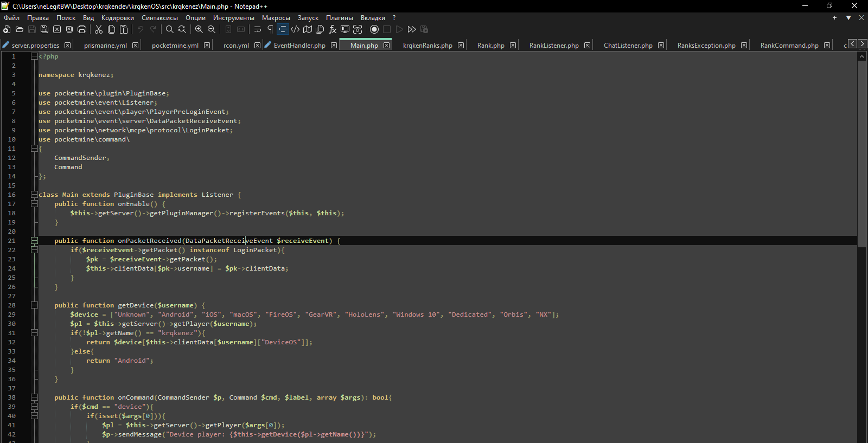Toggle the indent guide toolbar button
Viewport: 868px width, 443px height.
coord(283,29)
